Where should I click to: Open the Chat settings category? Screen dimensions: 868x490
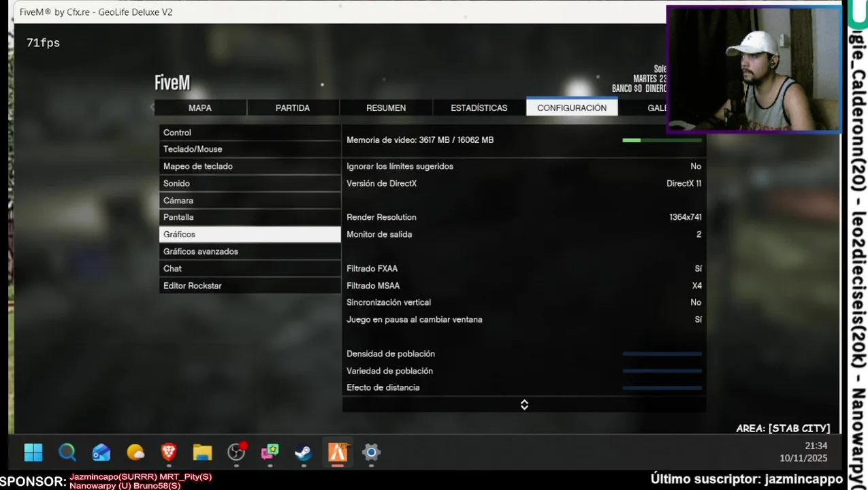pos(250,268)
